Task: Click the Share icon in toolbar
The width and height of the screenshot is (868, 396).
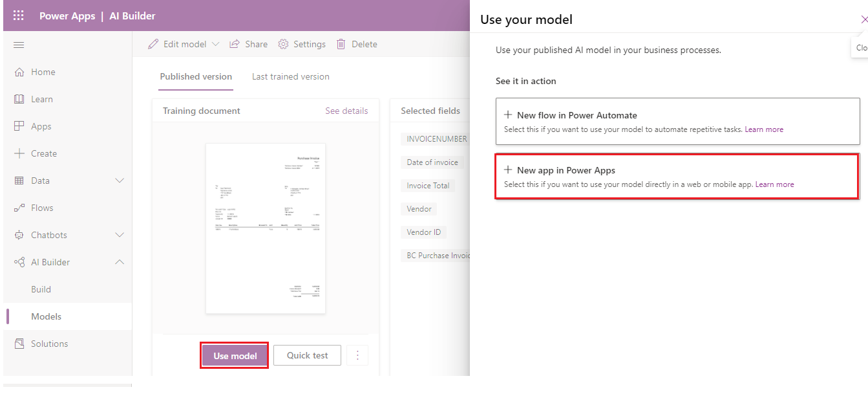Action: tap(235, 44)
